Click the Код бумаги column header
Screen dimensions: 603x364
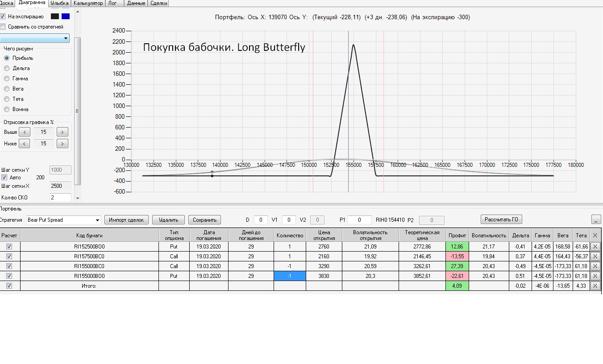click(89, 235)
